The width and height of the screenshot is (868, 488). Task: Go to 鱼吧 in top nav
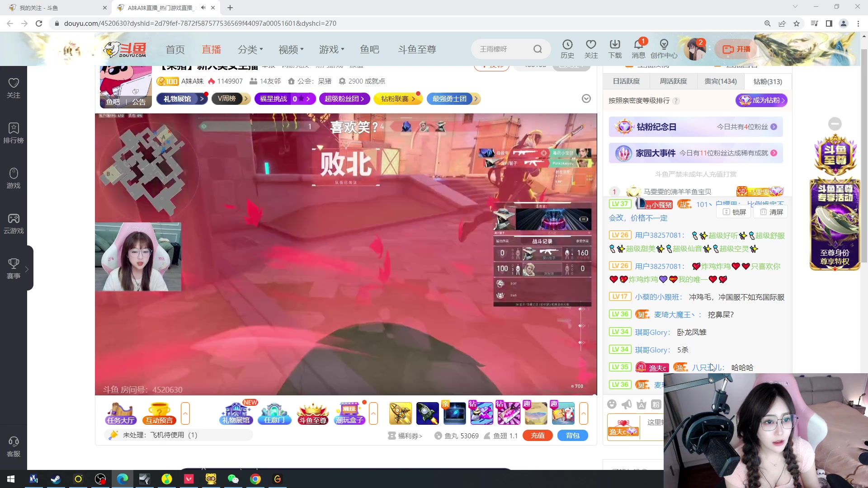369,49
